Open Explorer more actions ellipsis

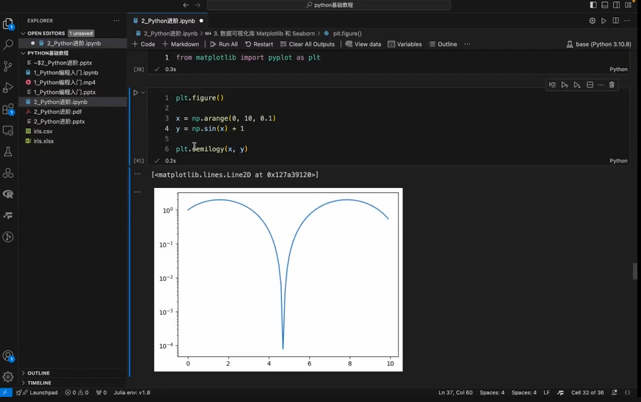(x=117, y=20)
